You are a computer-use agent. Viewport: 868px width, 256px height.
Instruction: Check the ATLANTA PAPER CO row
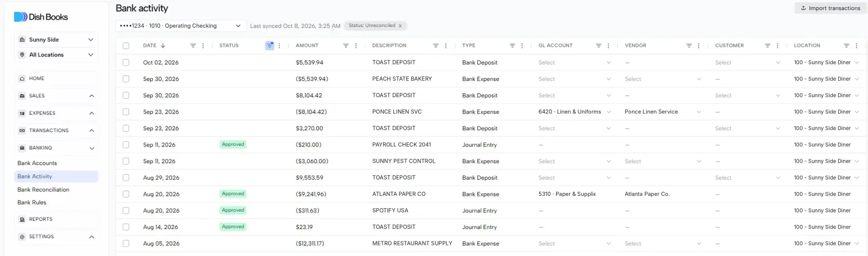[x=126, y=194]
